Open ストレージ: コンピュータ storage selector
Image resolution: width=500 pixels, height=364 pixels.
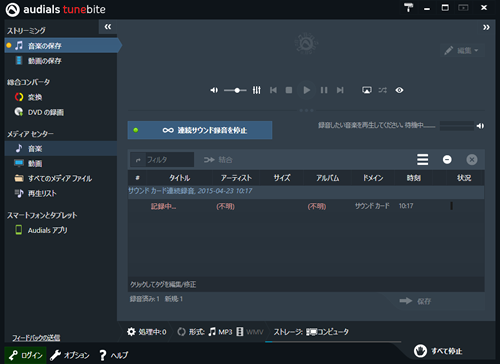pos(311,332)
